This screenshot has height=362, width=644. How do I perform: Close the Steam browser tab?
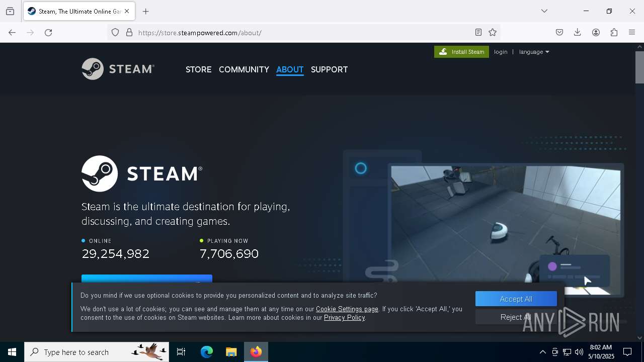[x=127, y=11]
